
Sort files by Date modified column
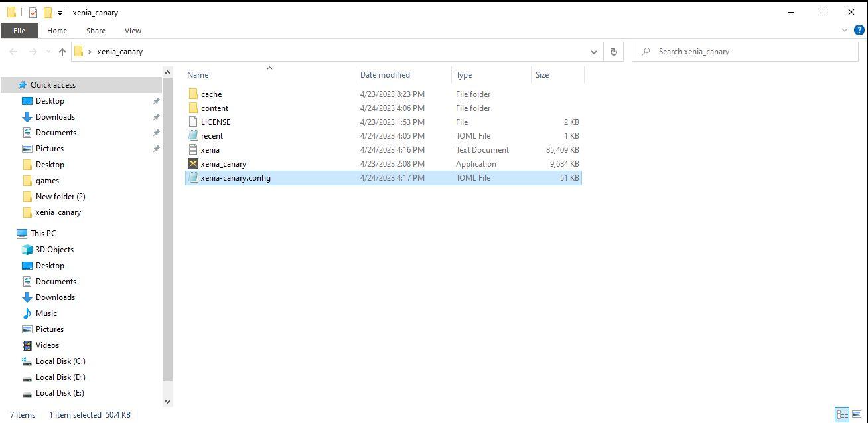pyautogui.click(x=385, y=75)
